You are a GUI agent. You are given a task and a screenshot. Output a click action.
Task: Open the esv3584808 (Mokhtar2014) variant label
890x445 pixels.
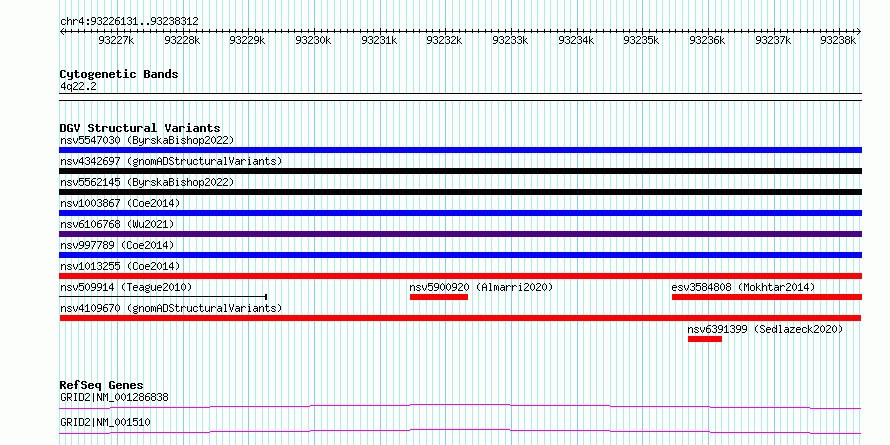point(743,287)
